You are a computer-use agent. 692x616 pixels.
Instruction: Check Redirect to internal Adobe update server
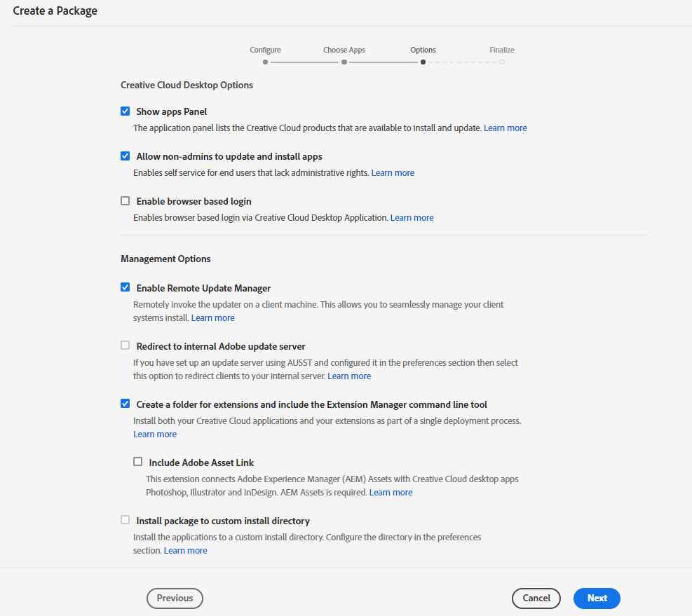coord(125,345)
